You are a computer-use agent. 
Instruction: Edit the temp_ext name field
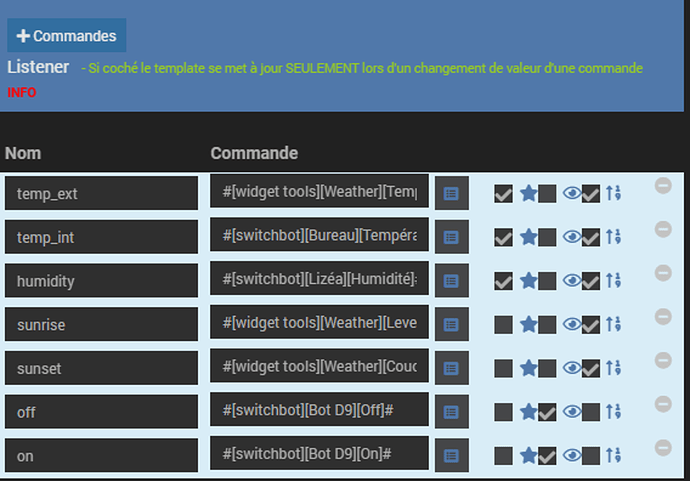tap(101, 193)
